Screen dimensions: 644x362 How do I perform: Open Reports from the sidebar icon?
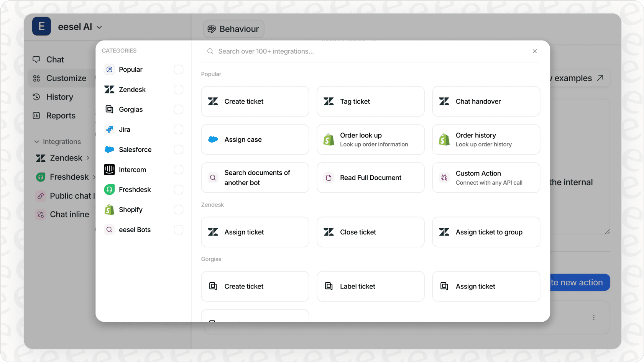(x=37, y=115)
